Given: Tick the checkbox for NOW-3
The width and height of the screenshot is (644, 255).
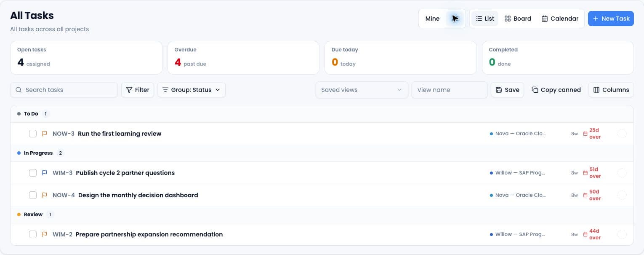Looking at the screenshot, I should 33,134.
